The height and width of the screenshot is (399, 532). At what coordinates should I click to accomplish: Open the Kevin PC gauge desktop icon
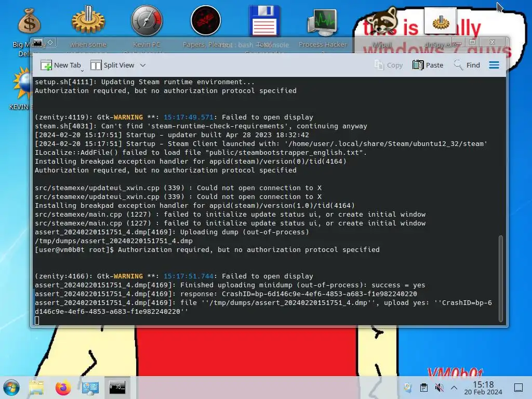(147, 20)
